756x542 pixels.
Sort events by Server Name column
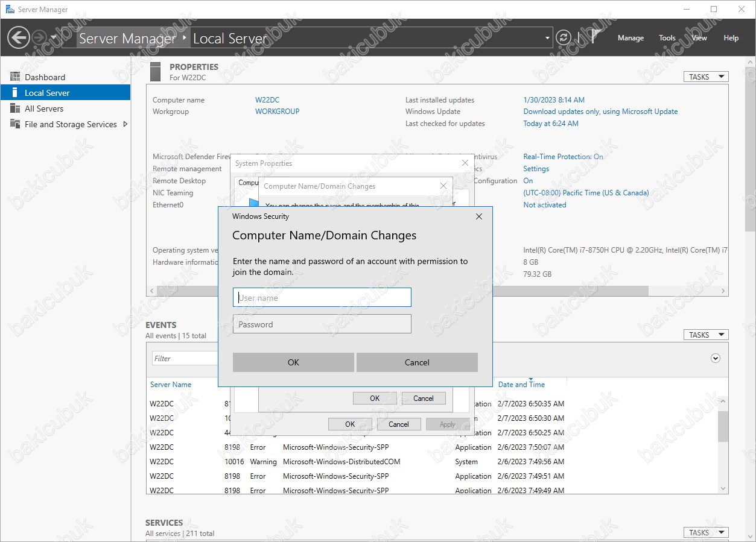[171, 385]
